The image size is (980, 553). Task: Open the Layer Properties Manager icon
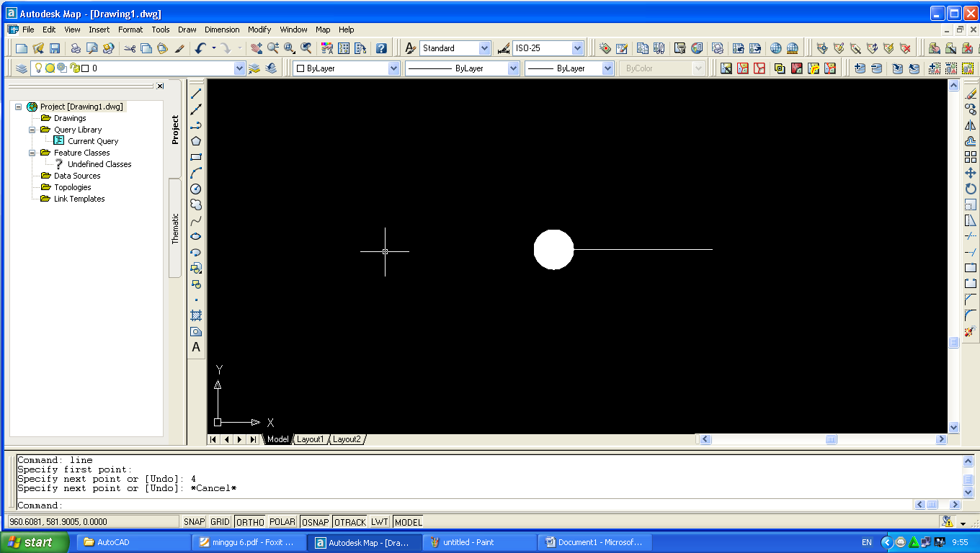coord(21,68)
